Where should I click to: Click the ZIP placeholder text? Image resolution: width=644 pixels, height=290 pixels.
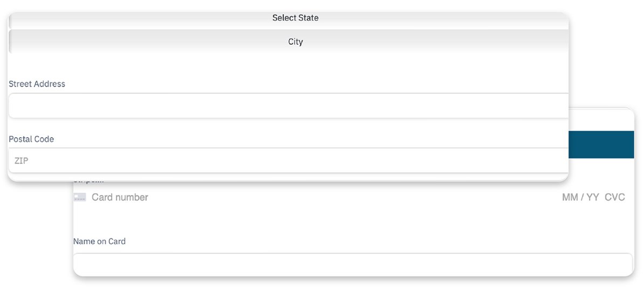coord(21,160)
